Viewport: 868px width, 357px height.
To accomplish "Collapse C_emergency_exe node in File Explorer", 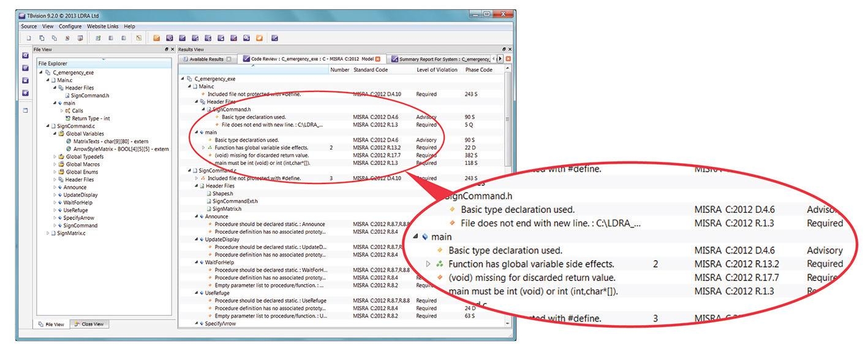I will click(x=41, y=72).
